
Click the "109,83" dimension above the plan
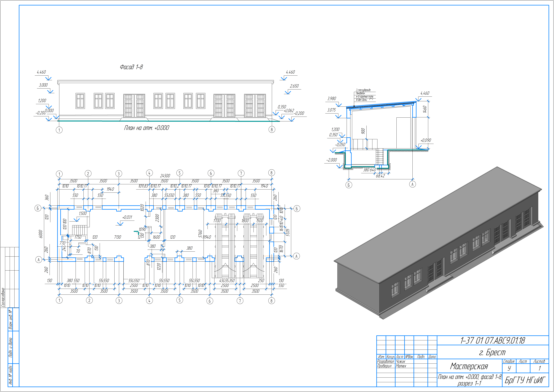tap(143, 186)
